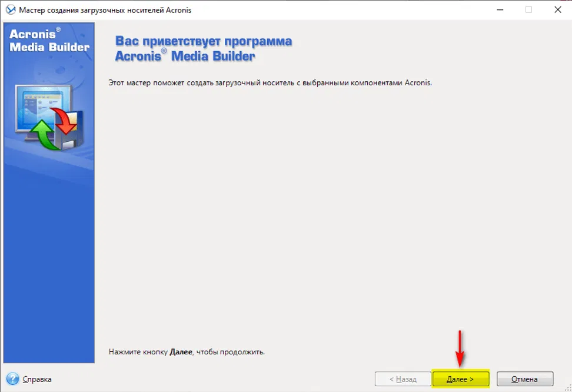Click the resize grip in window corner
Screen dimensions: 572x392
pos(568,388)
